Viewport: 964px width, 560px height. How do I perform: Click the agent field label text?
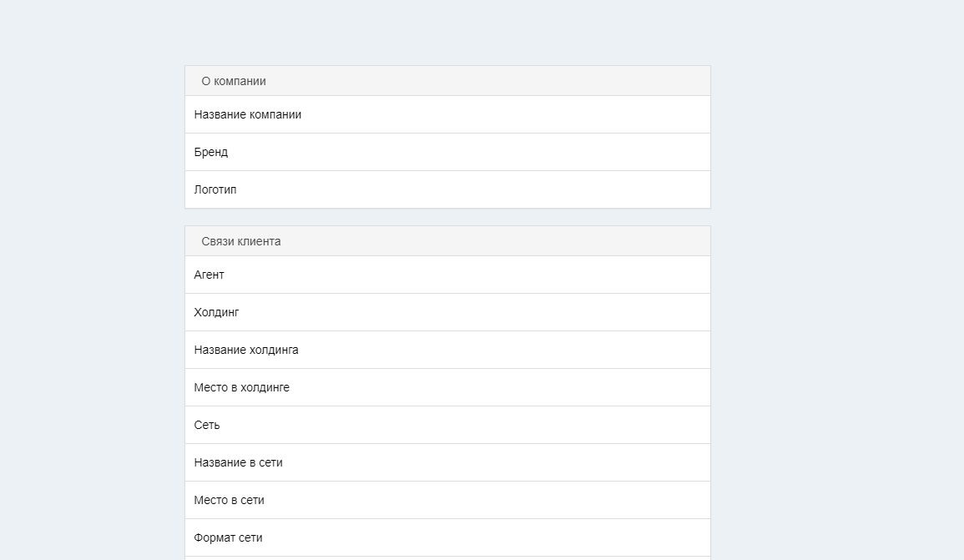click(x=209, y=275)
